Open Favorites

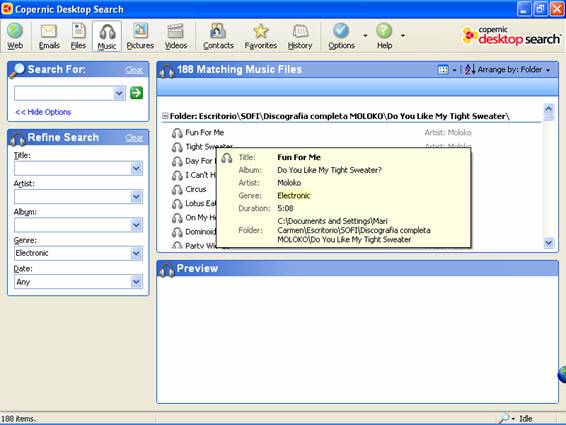coord(261,36)
